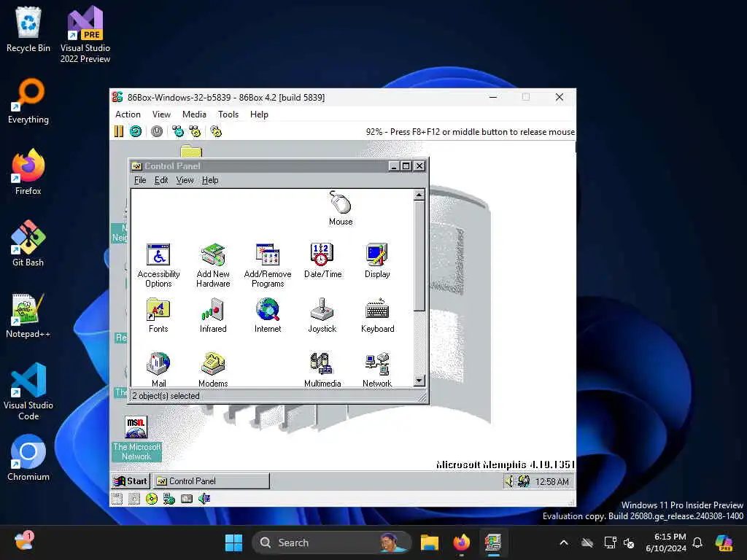The height and width of the screenshot is (560, 747).
Task: Select the Visual Studio Code desktop shortcut
Action: [28, 392]
